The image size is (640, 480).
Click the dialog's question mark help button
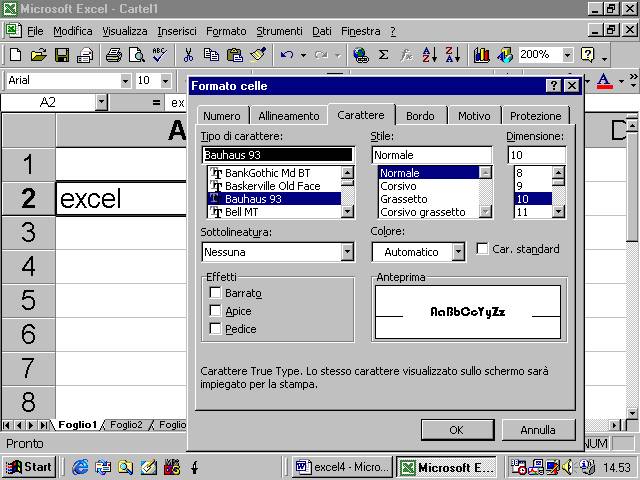coord(553,86)
